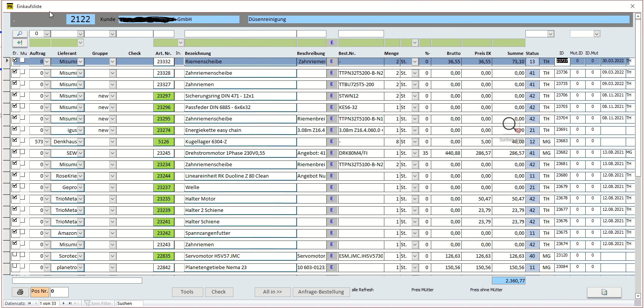Click green Art. Nr. 5126 cell
This screenshot has height=308, width=644.
[x=164, y=141]
